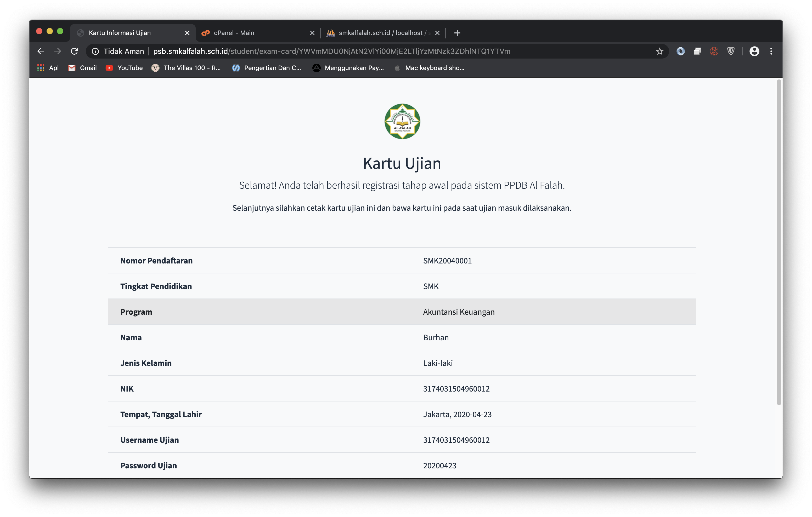Click the user profile avatar icon
Screen dimensions: 812x517
point(754,51)
